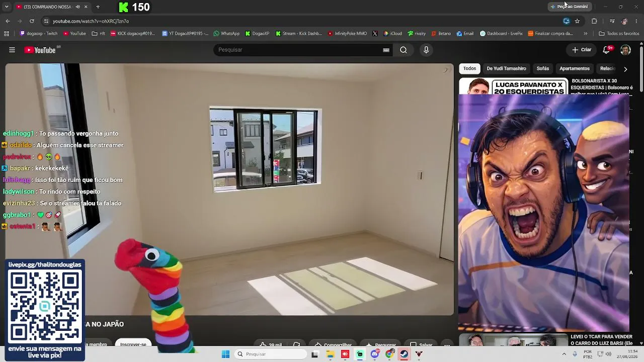Go back to the previous page
This screenshot has width=644, height=362.
coord(8,21)
